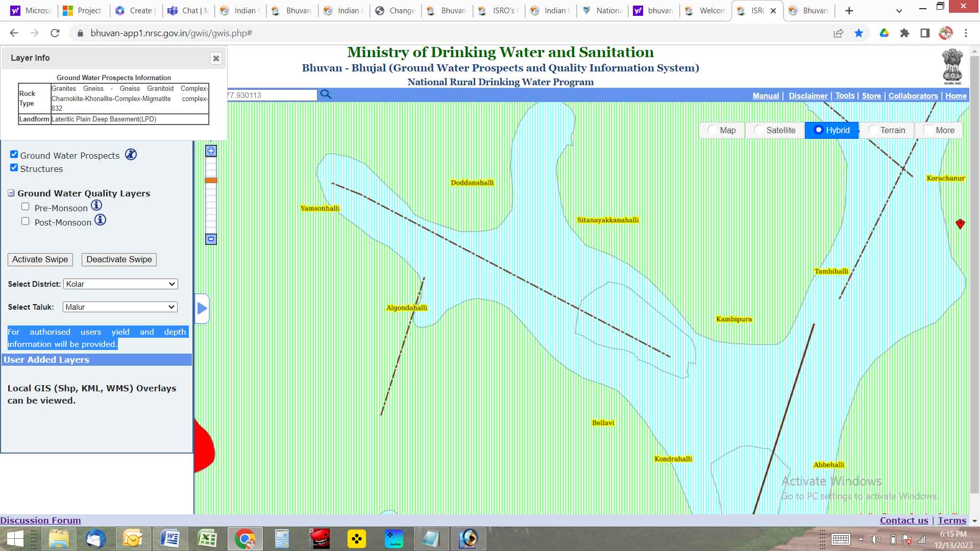Open Post-Monsoon layer info icon
980x551 pixels.
(101, 220)
